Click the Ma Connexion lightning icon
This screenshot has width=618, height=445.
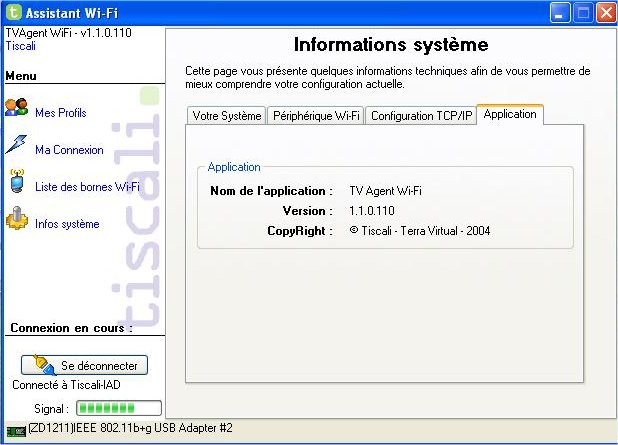(x=17, y=144)
